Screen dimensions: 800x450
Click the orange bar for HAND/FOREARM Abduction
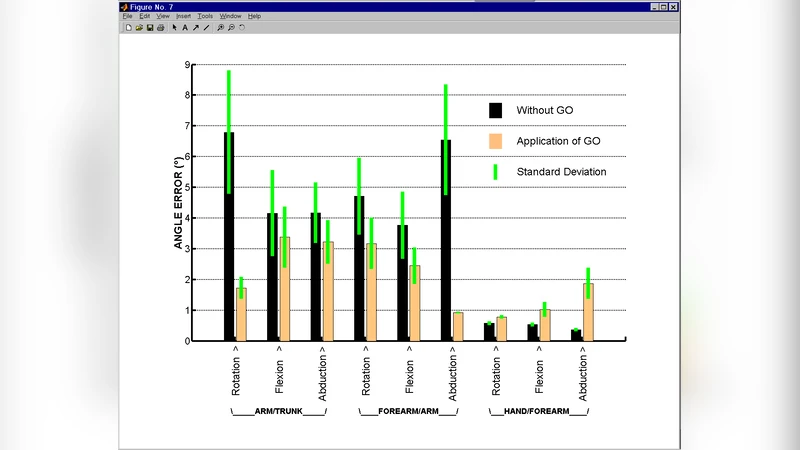(x=588, y=312)
